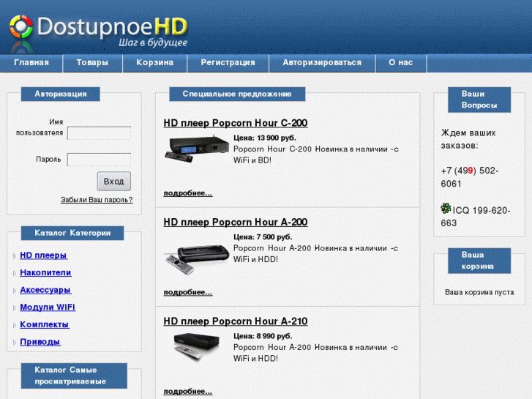Viewport: 532px width, 399px height.
Task: Click the arrow bullet beside HD плееры
Action: click(x=14, y=256)
